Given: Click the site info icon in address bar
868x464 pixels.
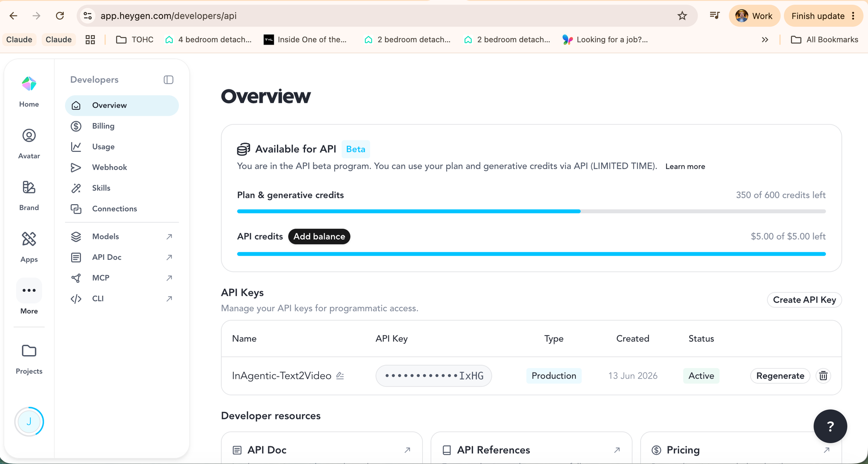Looking at the screenshot, I should (x=88, y=16).
